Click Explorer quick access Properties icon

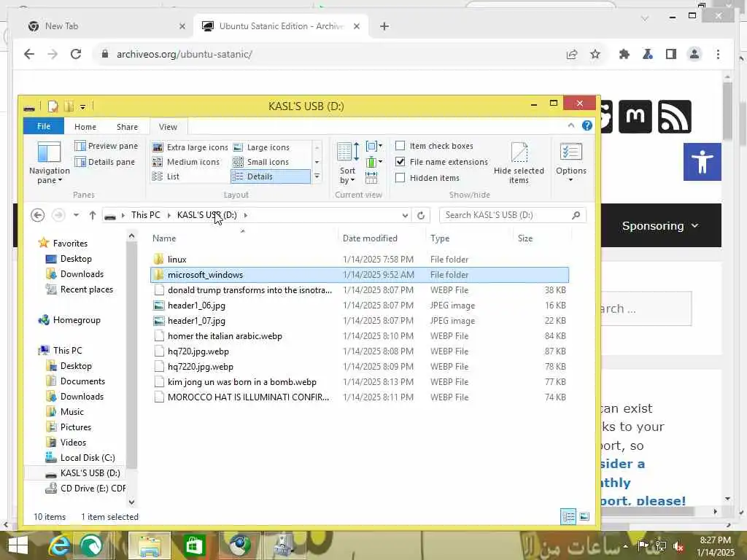tap(53, 106)
